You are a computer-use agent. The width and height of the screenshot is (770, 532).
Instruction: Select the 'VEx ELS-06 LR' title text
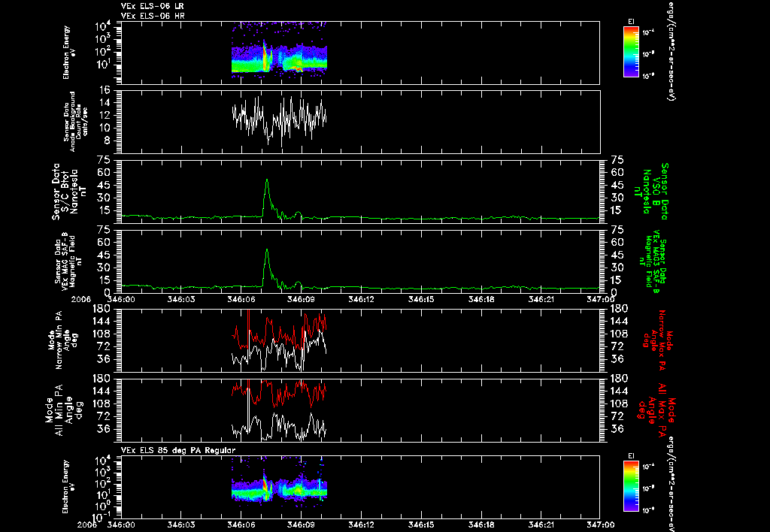pyautogui.click(x=153, y=6)
